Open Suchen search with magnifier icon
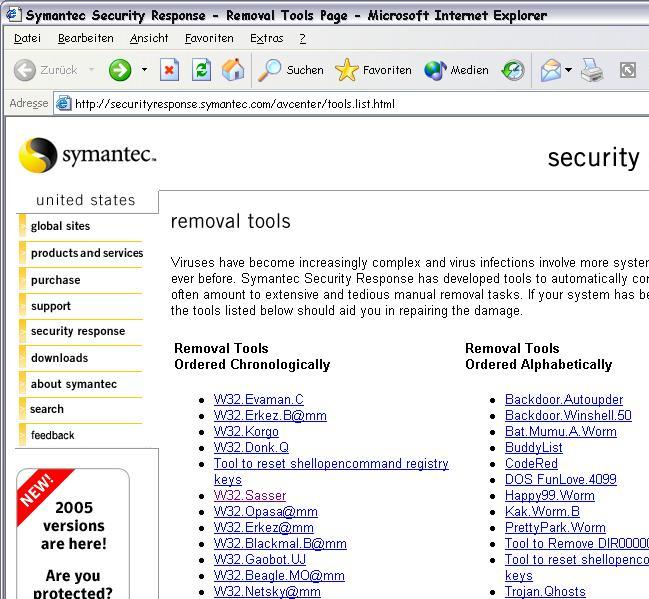 point(290,70)
